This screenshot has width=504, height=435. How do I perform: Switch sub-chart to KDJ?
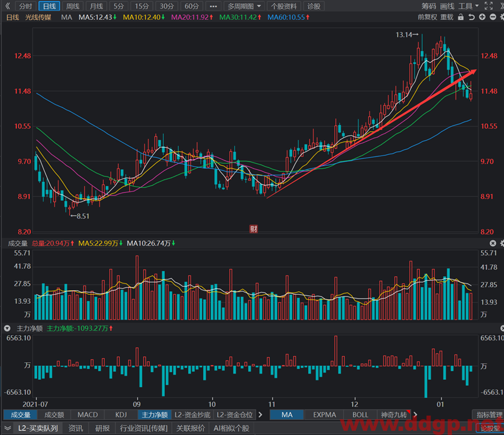pyautogui.click(x=121, y=415)
